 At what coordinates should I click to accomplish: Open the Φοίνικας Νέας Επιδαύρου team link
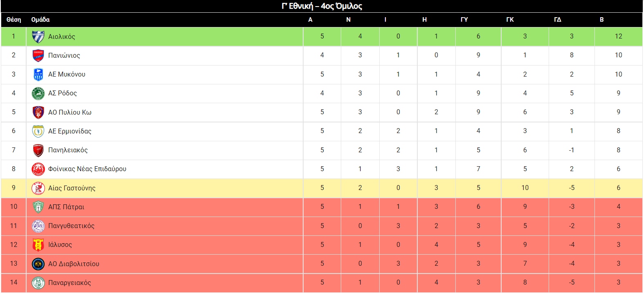point(87,169)
